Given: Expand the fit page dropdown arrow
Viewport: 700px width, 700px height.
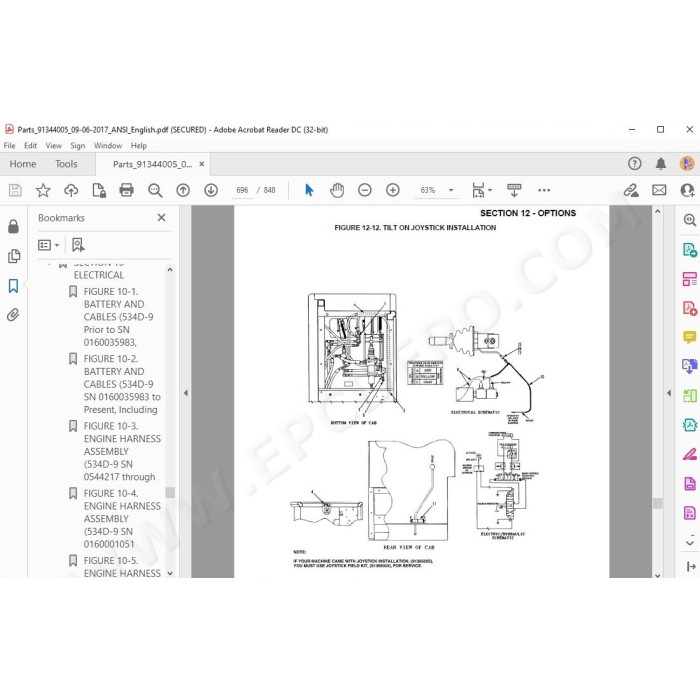Looking at the screenshot, I should [490, 190].
